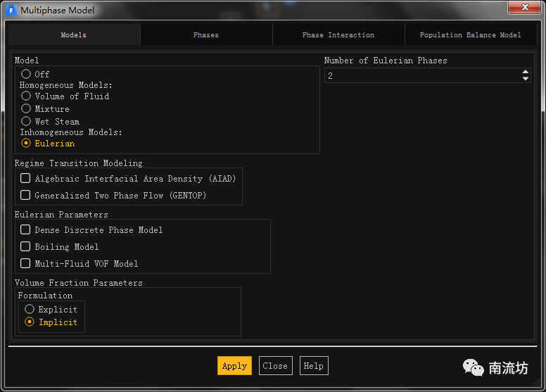546x392 pixels.
Task: Toggle the Boiling Model checkbox
Action: tap(25, 246)
